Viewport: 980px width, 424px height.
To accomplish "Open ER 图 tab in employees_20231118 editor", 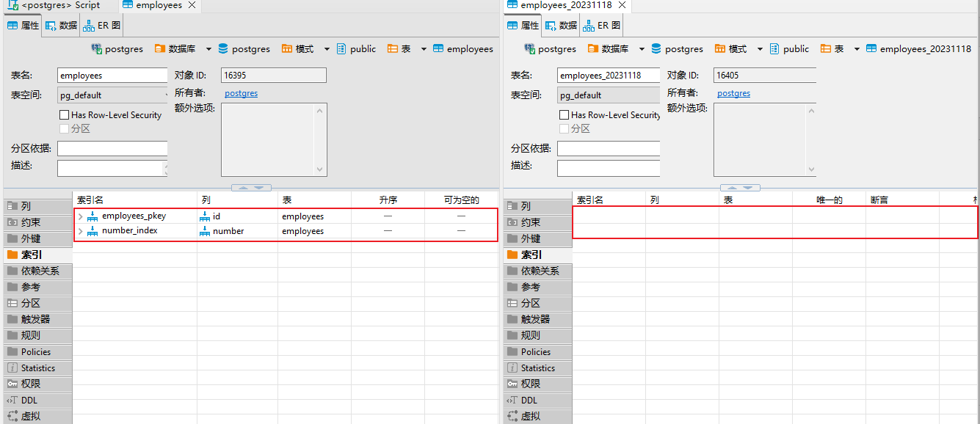I will (x=602, y=25).
